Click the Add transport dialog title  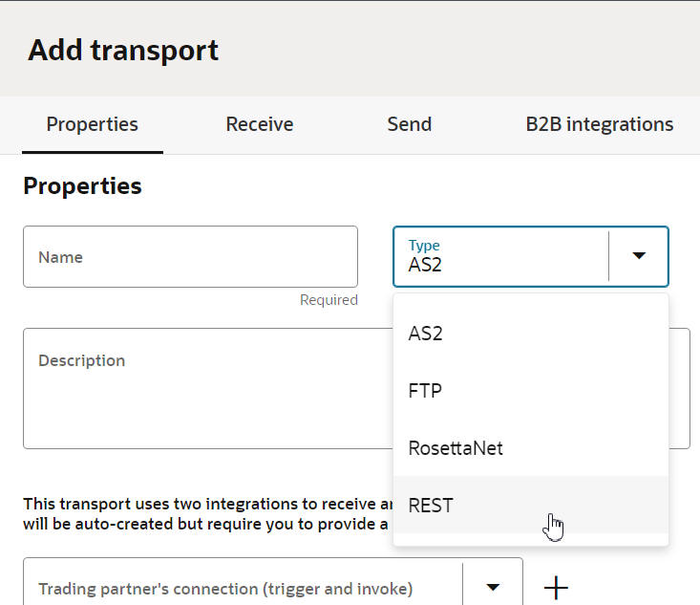tap(123, 50)
